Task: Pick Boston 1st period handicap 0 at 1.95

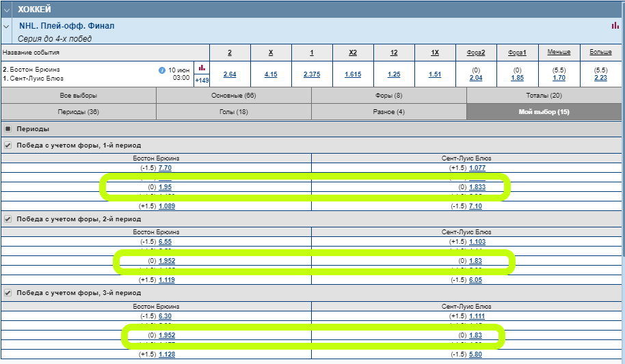Action: click(x=165, y=187)
